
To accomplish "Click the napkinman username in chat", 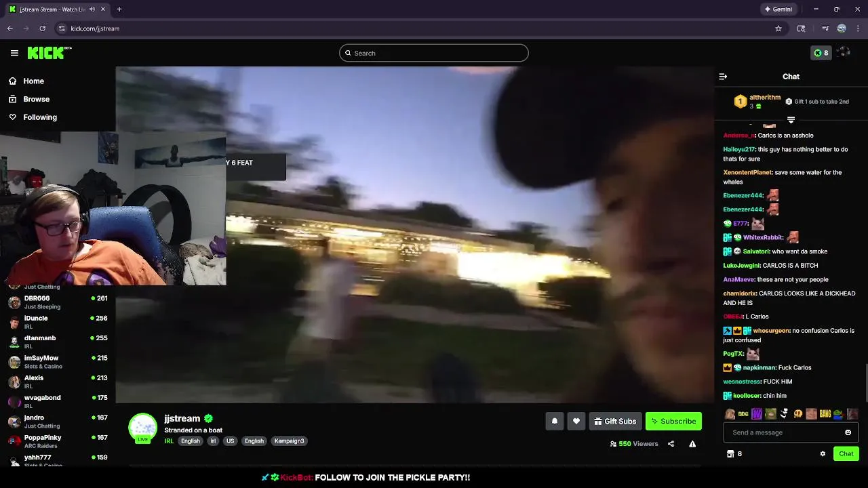I will [759, 367].
